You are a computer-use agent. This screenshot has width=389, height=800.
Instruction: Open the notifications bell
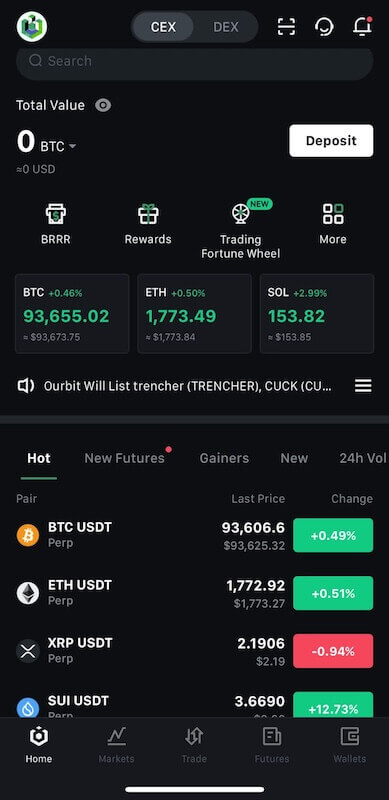pos(362,27)
